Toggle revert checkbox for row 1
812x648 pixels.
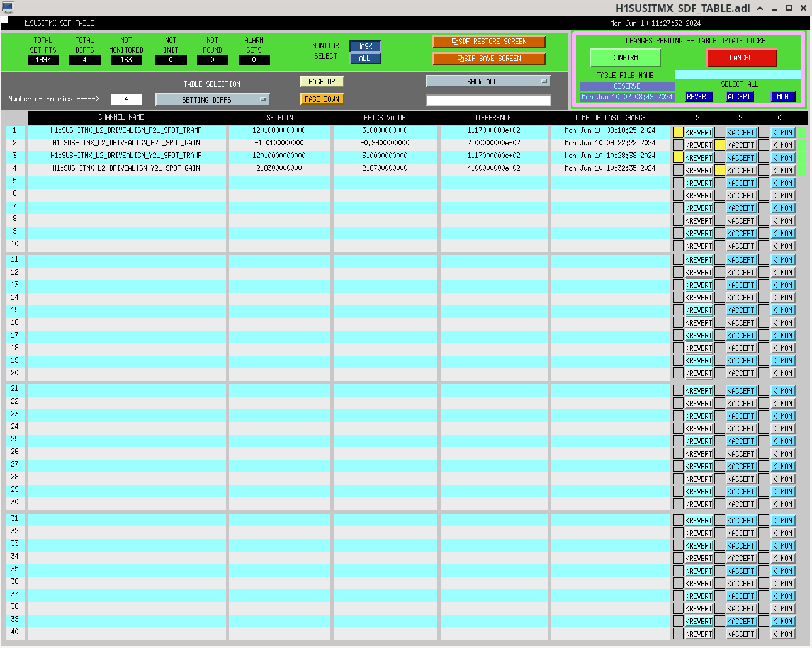(678, 132)
